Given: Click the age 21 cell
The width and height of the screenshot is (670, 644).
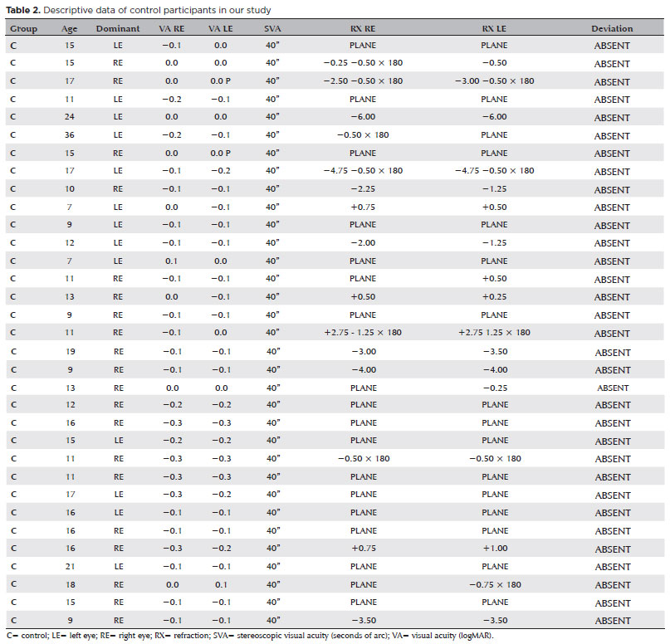Looking at the screenshot, I should (69, 566).
